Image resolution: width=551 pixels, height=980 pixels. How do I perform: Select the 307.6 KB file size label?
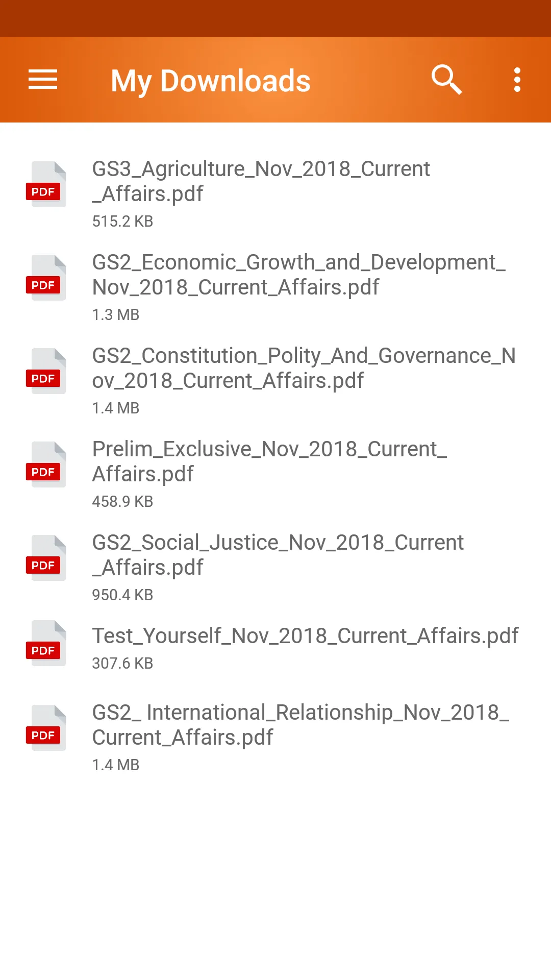click(122, 664)
